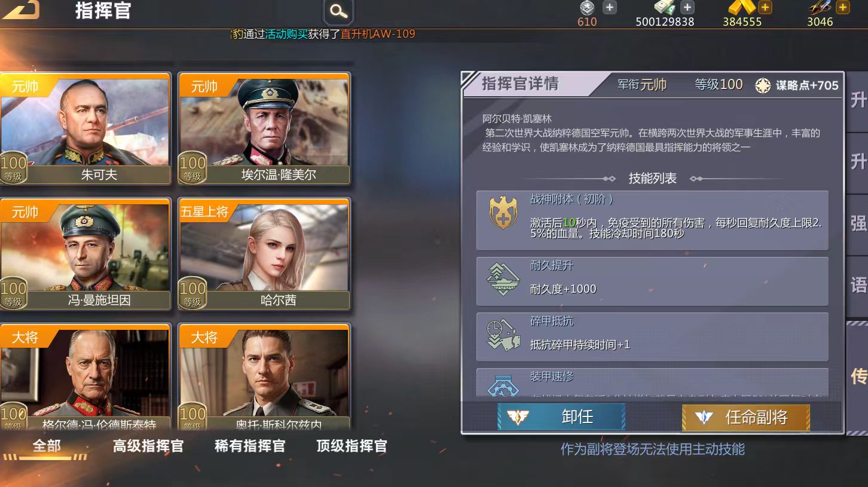
Task: Select commander card 哈尔茜
Action: click(x=264, y=254)
